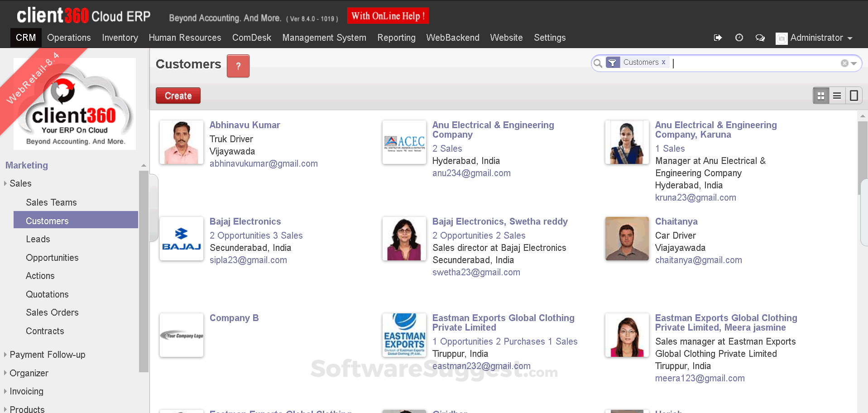Screen dimensions: 868x413
Task: Click the logout arrow icon in top bar
Action: (x=718, y=38)
